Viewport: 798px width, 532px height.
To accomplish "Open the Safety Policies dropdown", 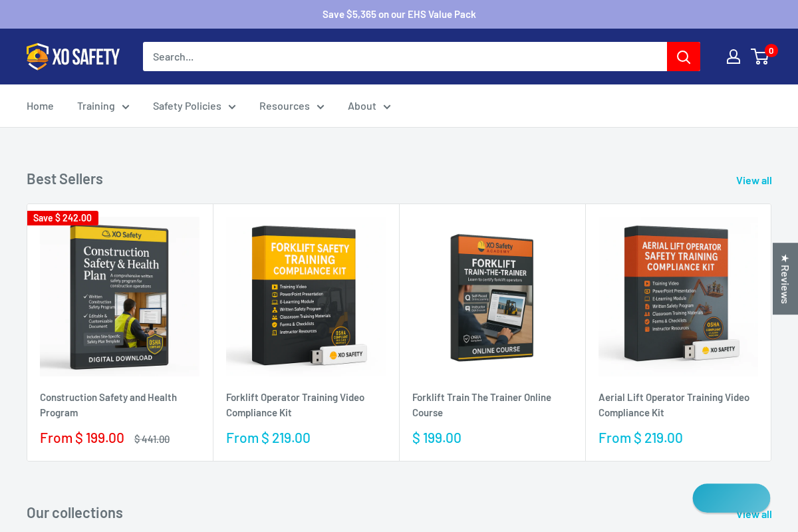I will 194,106.
